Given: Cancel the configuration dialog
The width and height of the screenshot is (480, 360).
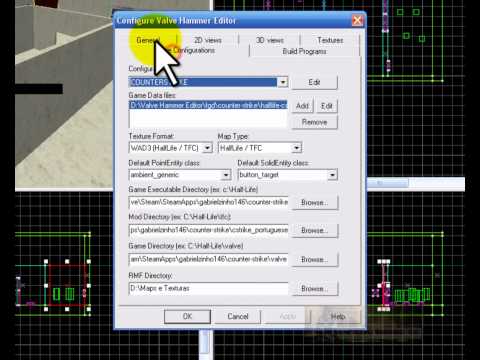Looking at the screenshot, I should point(238,316).
